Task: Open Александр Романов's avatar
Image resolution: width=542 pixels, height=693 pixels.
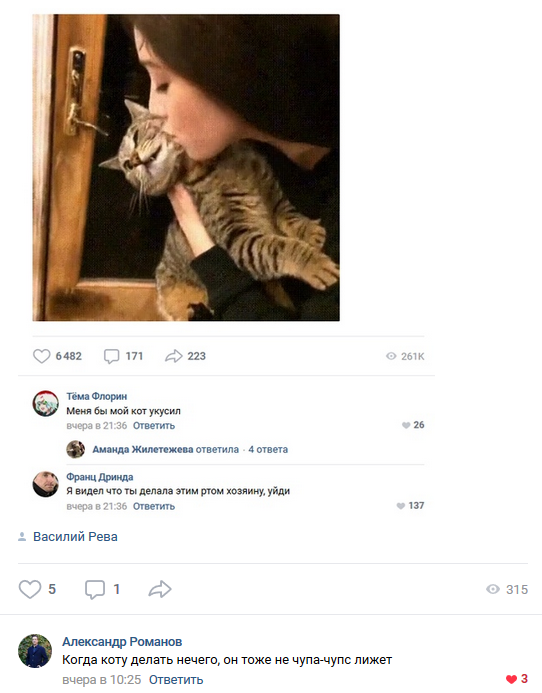Action: click(35, 651)
